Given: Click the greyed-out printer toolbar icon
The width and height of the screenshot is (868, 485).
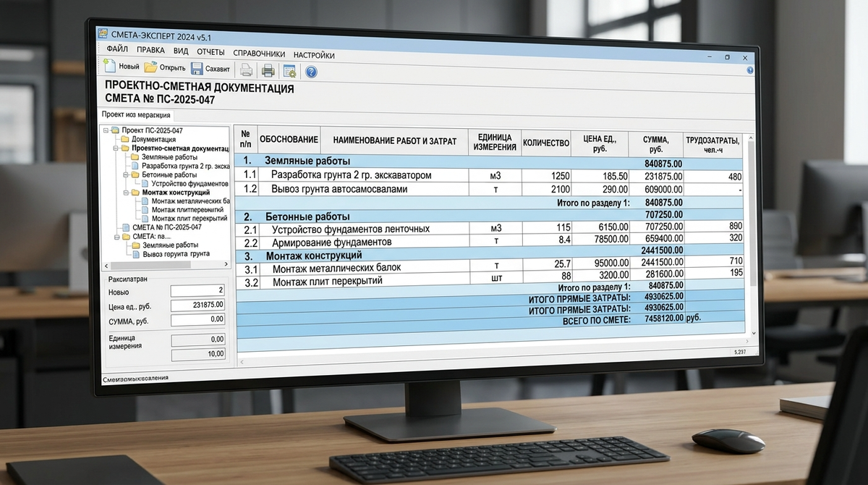Looking at the screenshot, I should [x=246, y=70].
